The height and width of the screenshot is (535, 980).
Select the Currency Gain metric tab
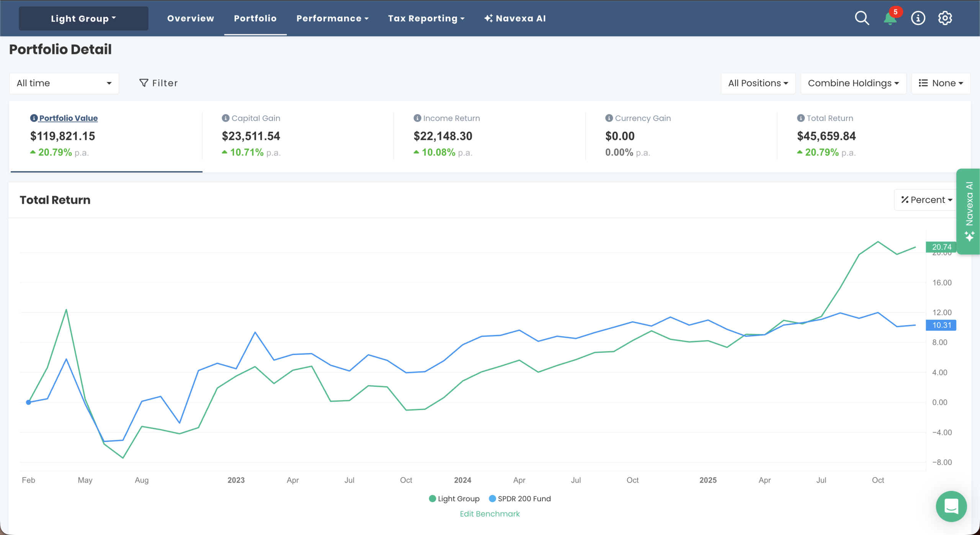pos(681,136)
